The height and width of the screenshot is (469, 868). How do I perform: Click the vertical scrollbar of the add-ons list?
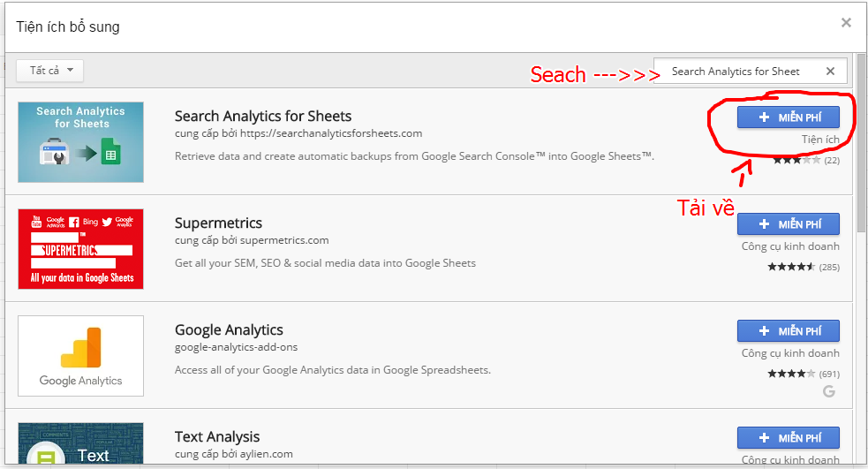[861, 258]
